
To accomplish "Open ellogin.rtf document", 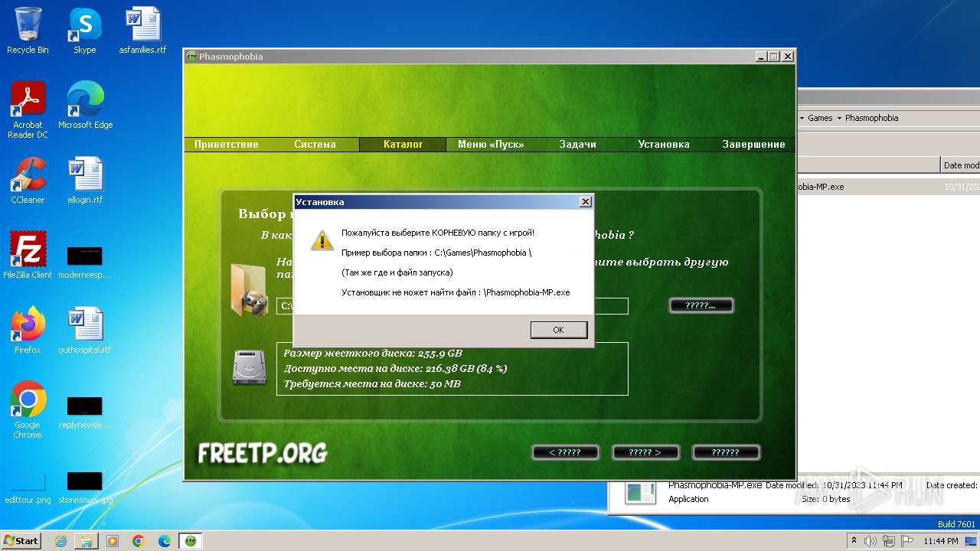I will [x=85, y=181].
